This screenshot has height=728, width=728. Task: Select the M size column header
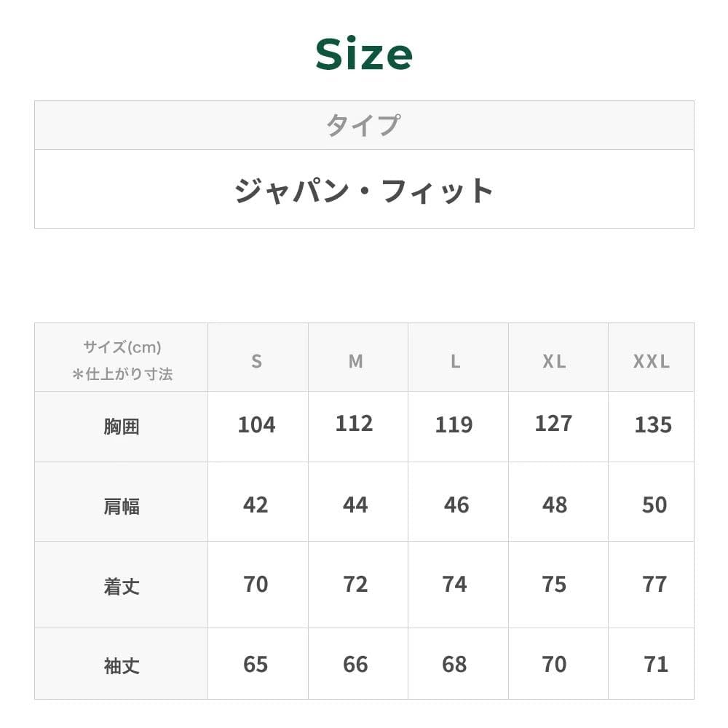tap(355, 361)
